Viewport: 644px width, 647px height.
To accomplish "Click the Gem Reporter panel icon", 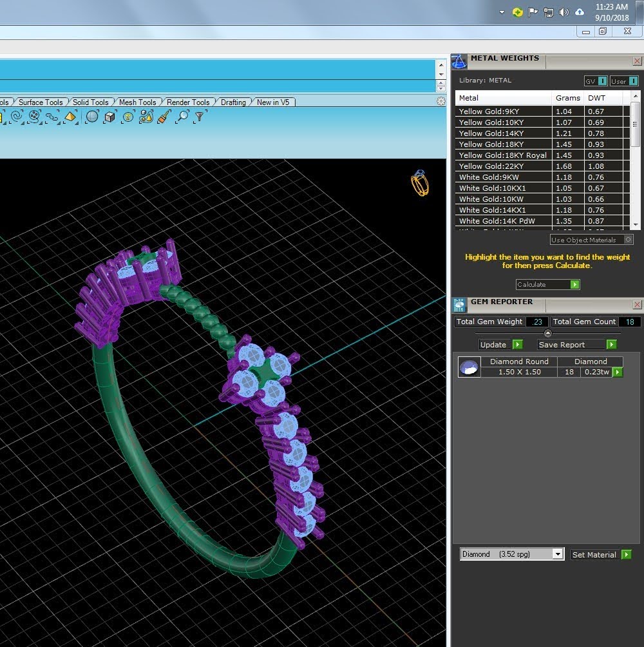I will 459,305.
